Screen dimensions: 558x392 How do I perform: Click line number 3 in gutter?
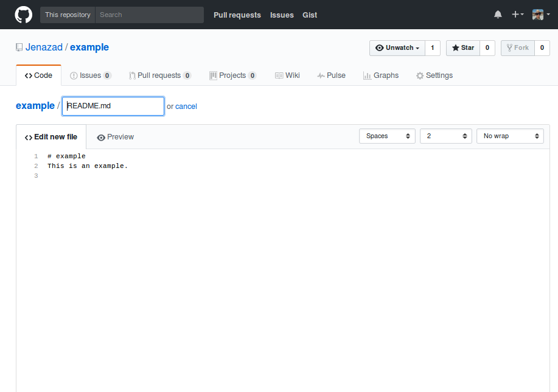point(36,175)
